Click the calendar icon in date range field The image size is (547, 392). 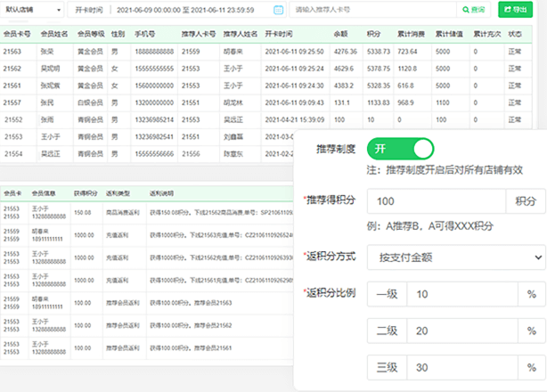[278, 10]
